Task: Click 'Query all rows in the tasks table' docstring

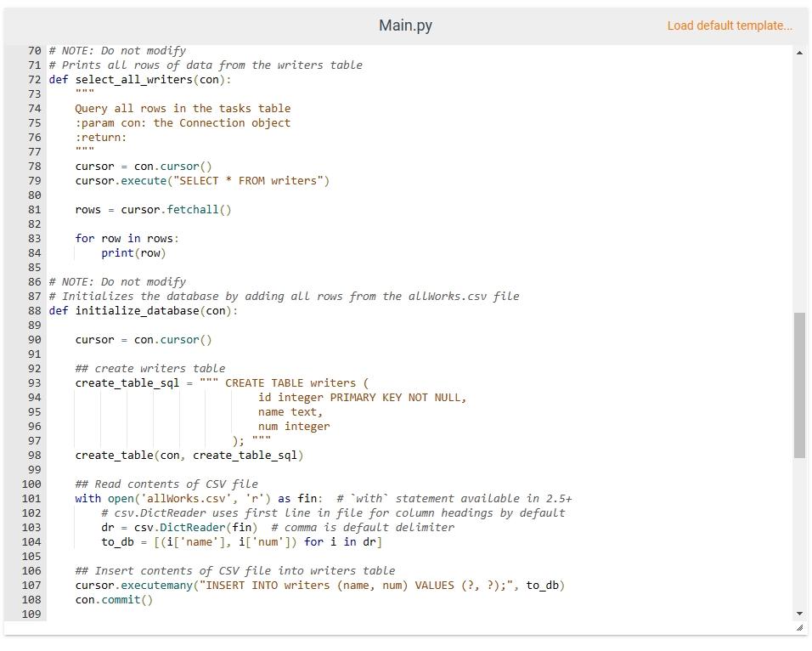Action: (x=183, y=108)
